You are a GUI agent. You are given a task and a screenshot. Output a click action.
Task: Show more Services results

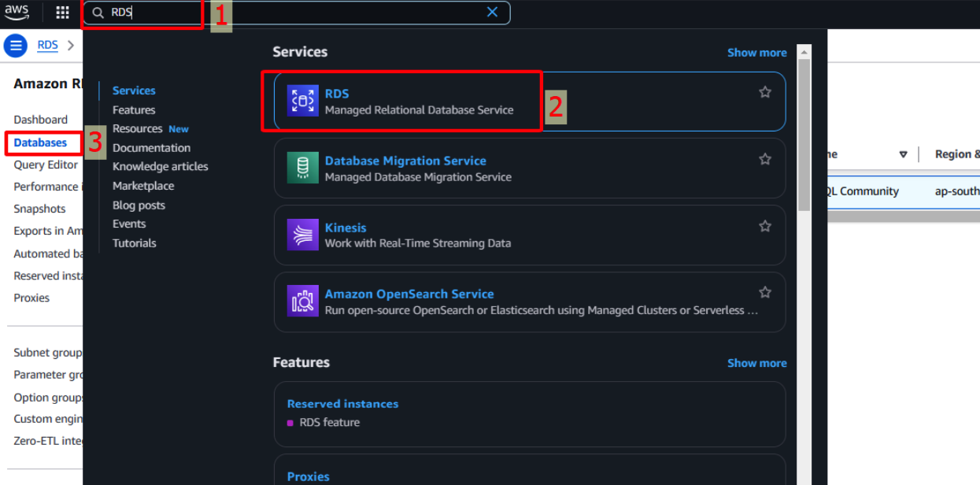pos(756,53)
